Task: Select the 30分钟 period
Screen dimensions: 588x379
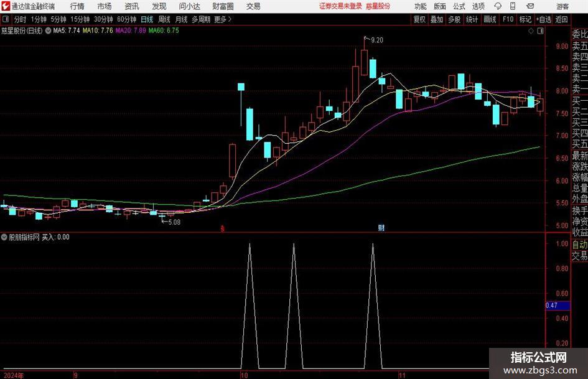Action: [x=103, y=19]
